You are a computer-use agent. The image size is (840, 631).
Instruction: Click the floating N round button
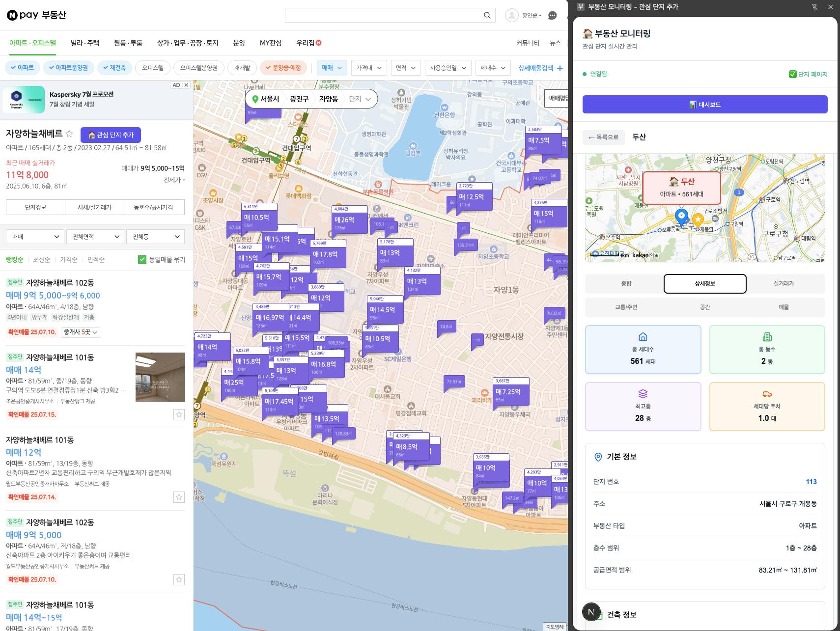591,612
